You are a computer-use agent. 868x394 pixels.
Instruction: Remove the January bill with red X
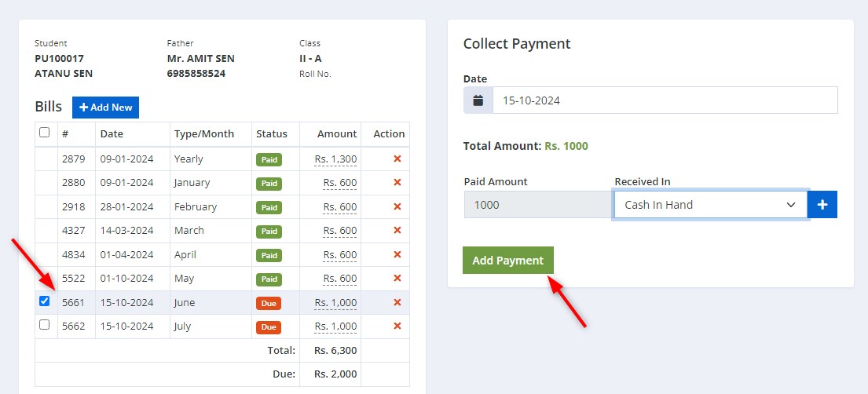[397, 183]
